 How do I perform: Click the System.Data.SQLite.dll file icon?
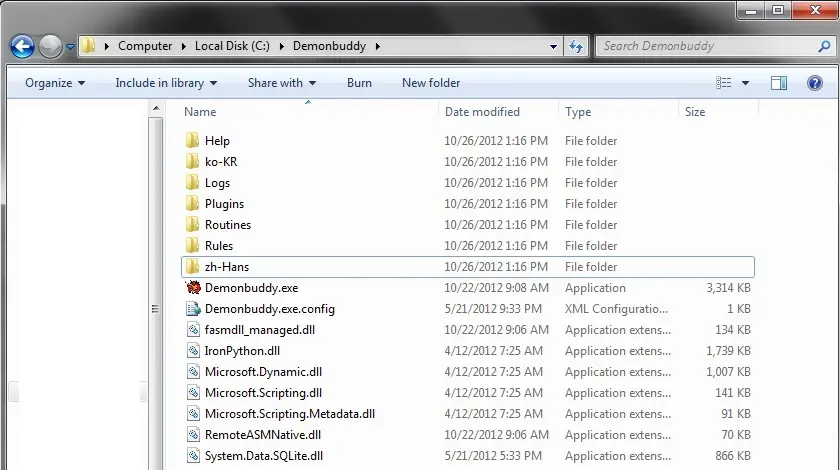[x=193, y=456]
